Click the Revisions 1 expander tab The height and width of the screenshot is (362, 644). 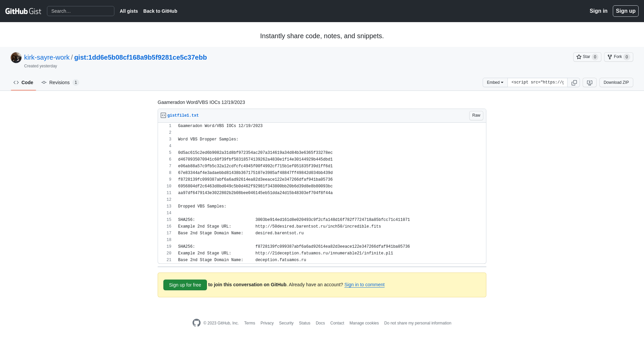coord(60,82)
